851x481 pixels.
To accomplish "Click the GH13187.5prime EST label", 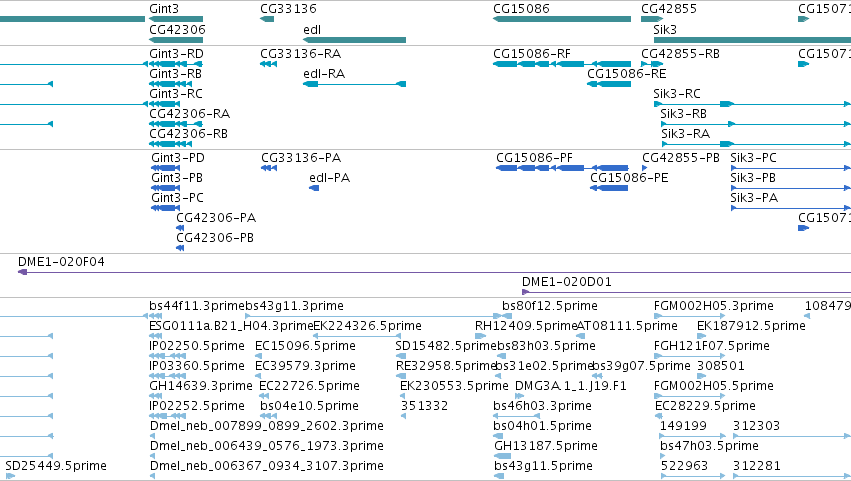I will 545,446.
